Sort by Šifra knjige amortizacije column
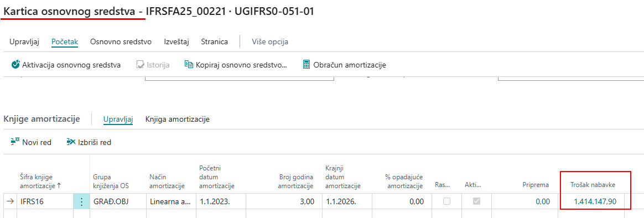This screenshot has width=644, height=218. [40, 181]
